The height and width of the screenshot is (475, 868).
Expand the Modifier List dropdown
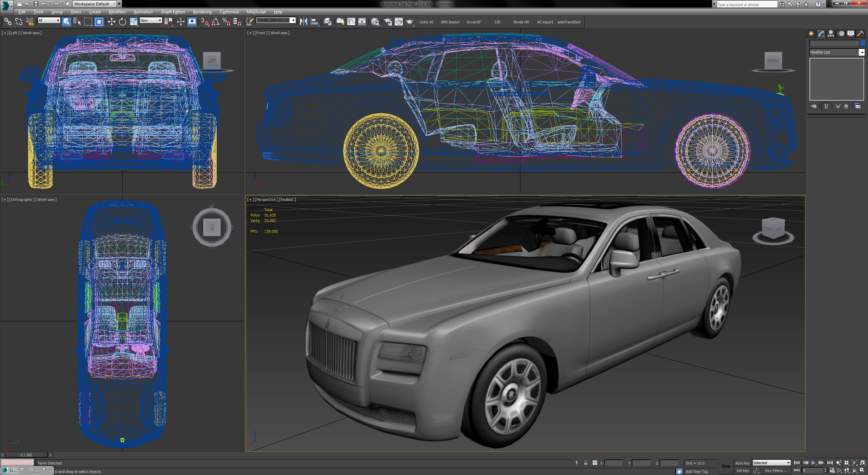(x=862, y=52)
